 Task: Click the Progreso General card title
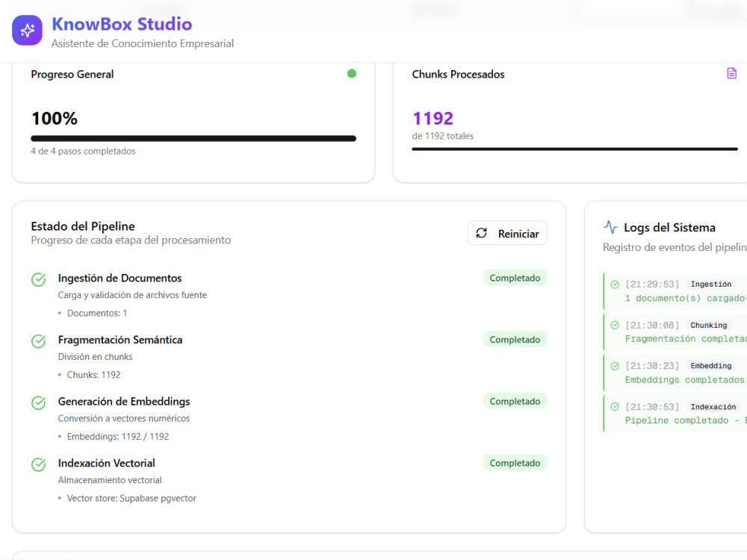72,74
